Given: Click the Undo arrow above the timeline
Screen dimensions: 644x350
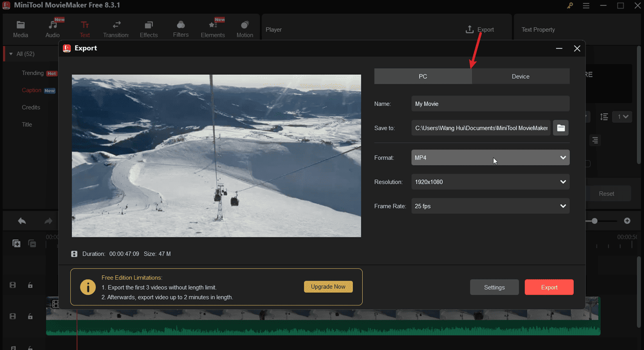Looking at the screenshot, I should pos(21,221).
